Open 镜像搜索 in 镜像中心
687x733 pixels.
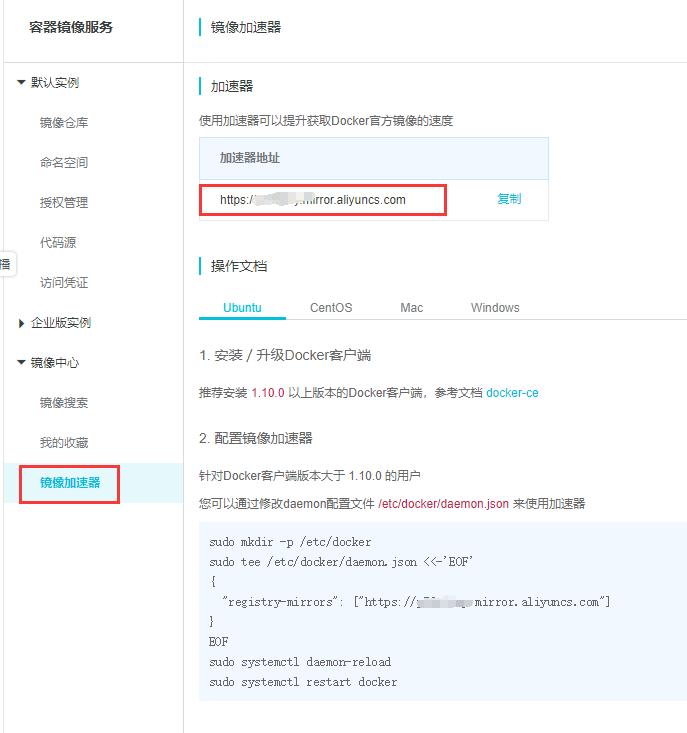(64, 403)
